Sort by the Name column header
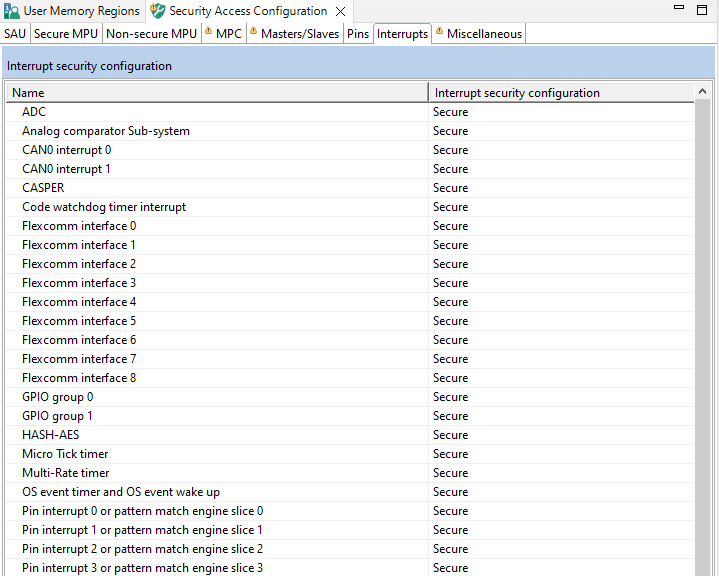Screen dimensions: 719x576 tap(217, 92)
